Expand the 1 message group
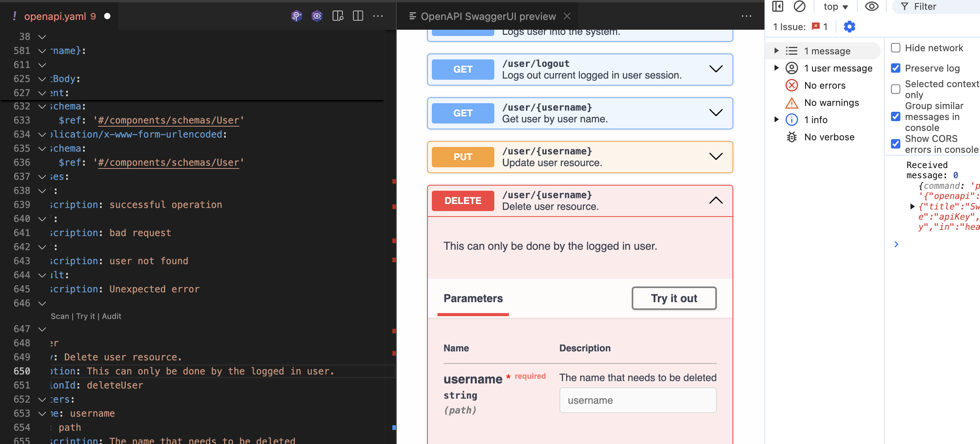The image size is (980, 444). (777, 51)
